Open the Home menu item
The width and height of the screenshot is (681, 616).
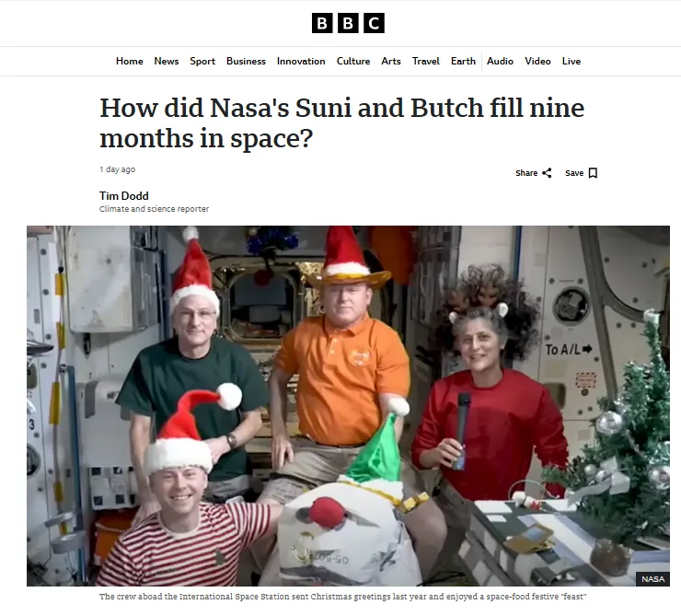[130, 62]
